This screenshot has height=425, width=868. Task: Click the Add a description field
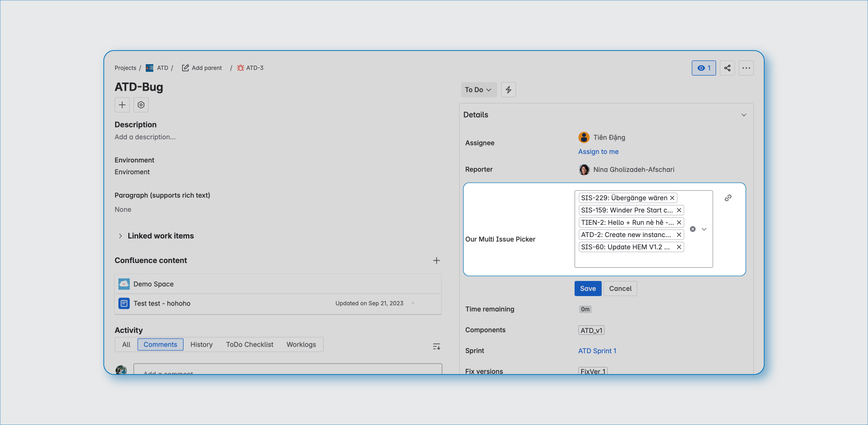(x=145, y=137)
